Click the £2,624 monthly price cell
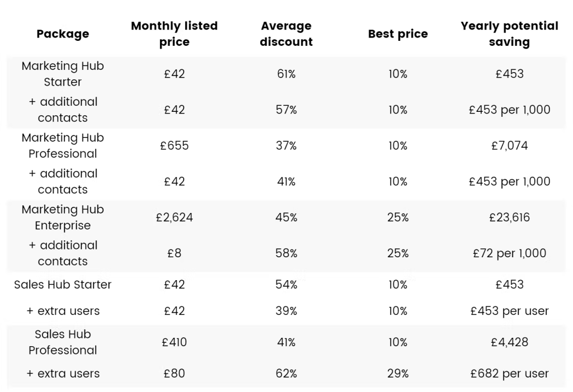 click(174, 217)
